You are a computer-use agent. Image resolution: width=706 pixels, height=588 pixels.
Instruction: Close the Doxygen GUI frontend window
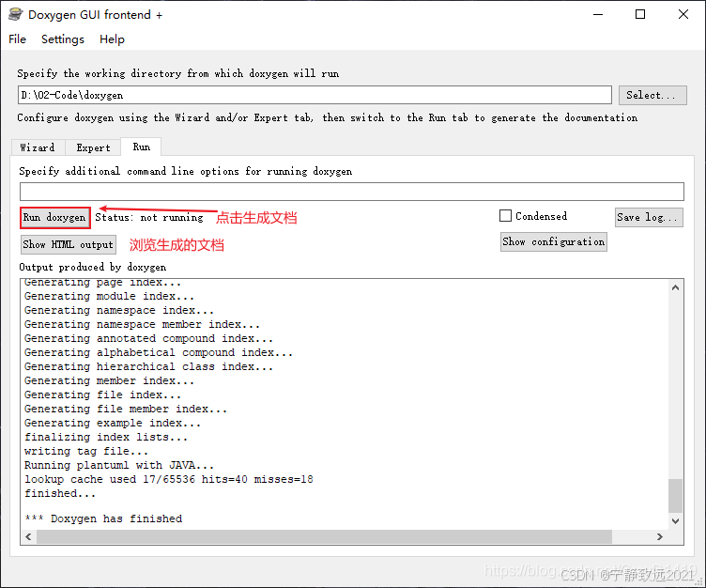(683, 14)
